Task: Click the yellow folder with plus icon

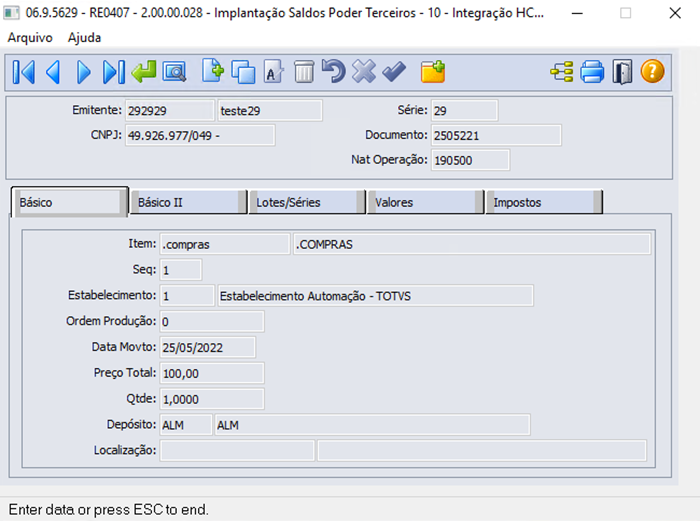Action: point(433,71)
